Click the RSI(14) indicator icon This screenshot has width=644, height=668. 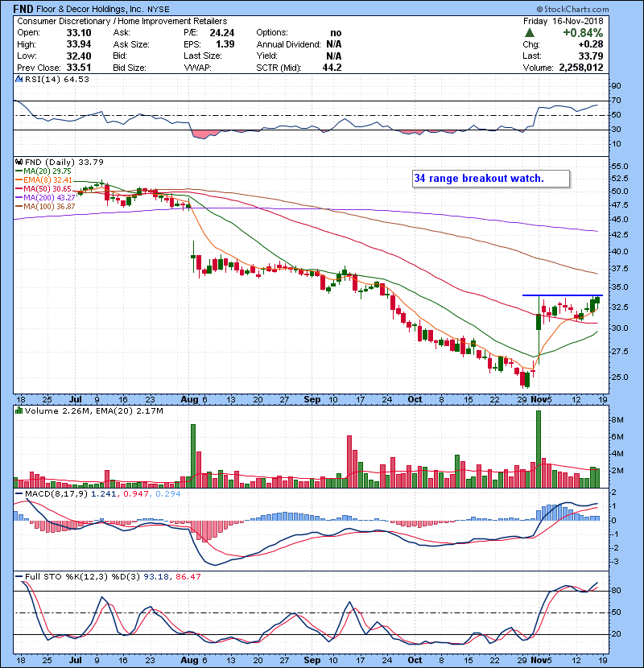coord(19,79)
